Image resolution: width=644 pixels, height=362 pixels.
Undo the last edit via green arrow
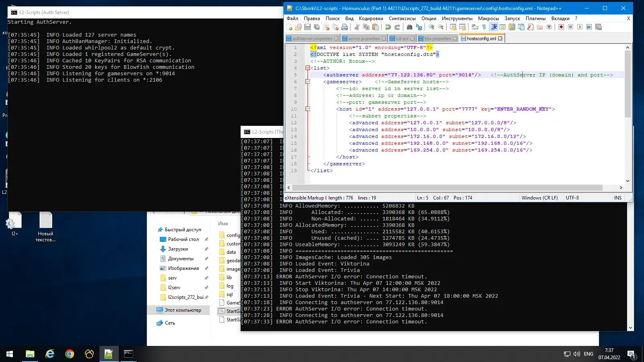pos(388,27)
